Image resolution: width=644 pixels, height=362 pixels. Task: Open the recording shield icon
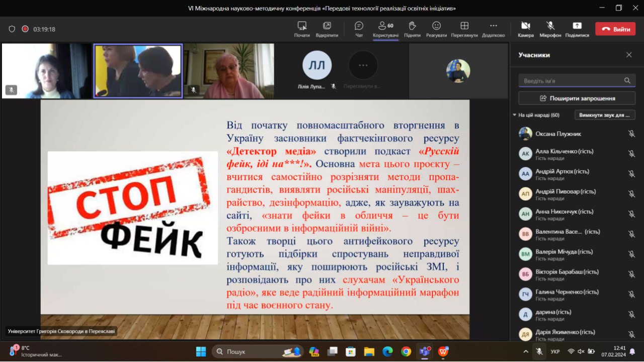coord(12,29)
